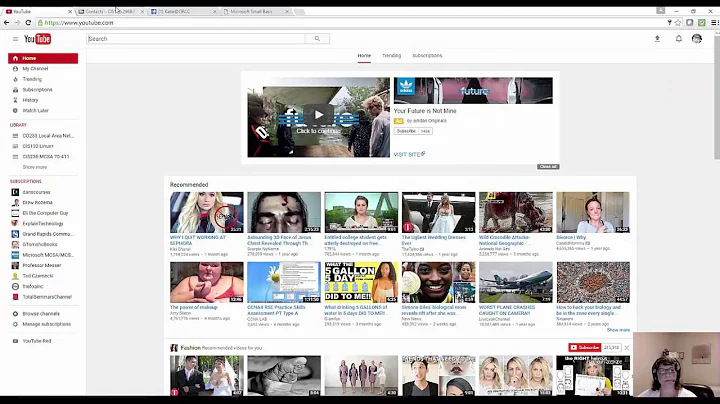Switch to the Contacts browser tab
Image resolution: width=720 pixels, height=404 pixels.
(110, 11)
